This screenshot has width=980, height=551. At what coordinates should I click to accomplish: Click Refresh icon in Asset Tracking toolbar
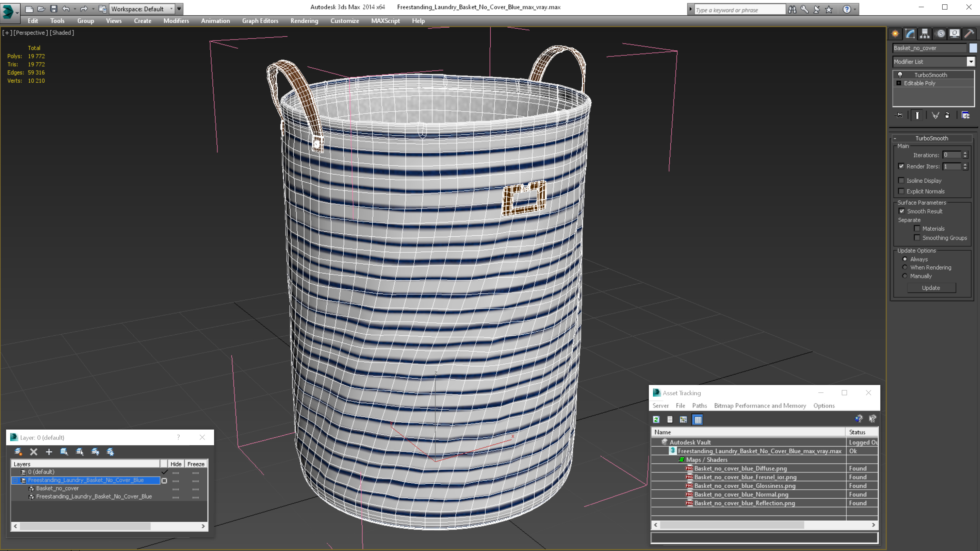tap(656, 419)
